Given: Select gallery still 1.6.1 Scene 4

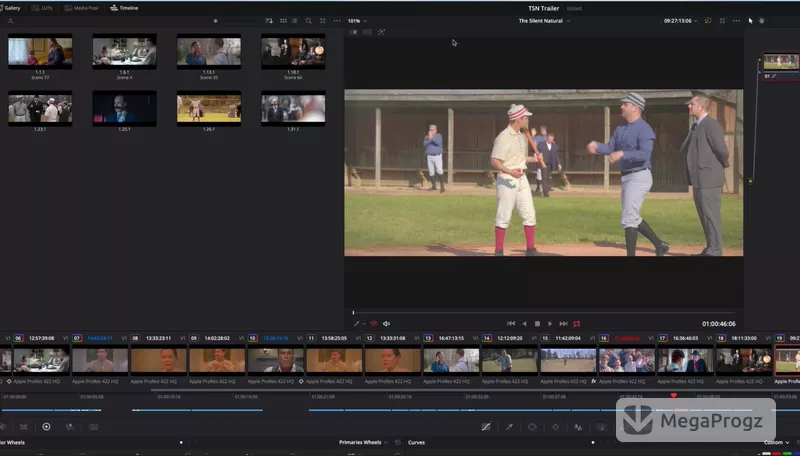Looking at the screenshot, I should [x=124, y=52].
